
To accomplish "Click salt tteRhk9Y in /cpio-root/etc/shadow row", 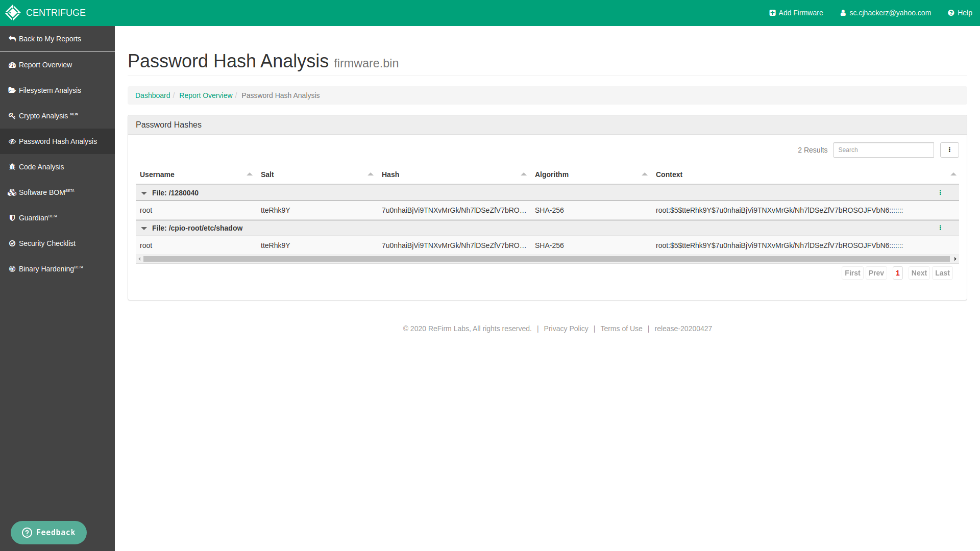I will point(275,245).
